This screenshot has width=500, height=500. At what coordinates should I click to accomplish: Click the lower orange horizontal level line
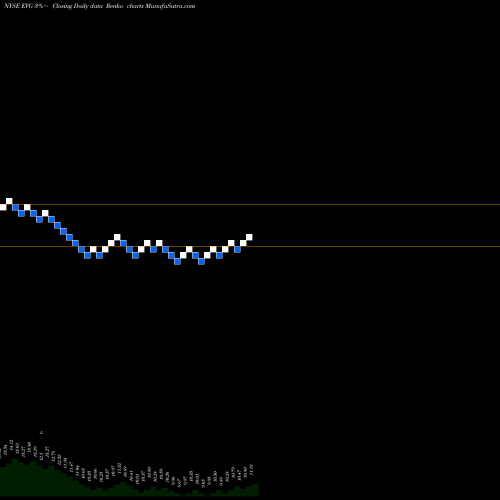(250, 246)
